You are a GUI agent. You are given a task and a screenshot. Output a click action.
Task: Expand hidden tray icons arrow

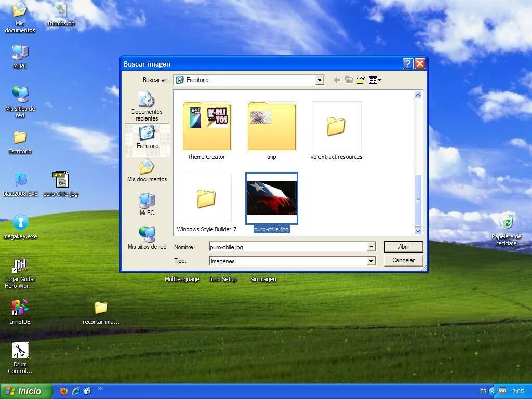click(493, 391)
